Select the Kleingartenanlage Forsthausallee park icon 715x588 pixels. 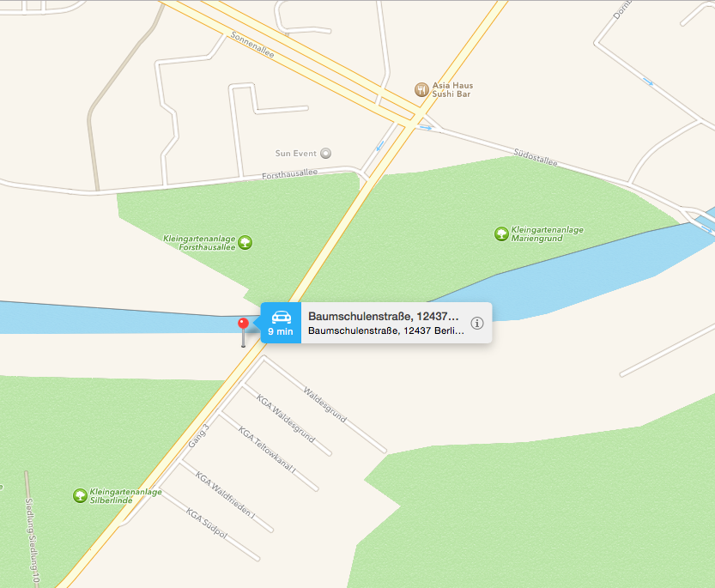coord(245,242)
